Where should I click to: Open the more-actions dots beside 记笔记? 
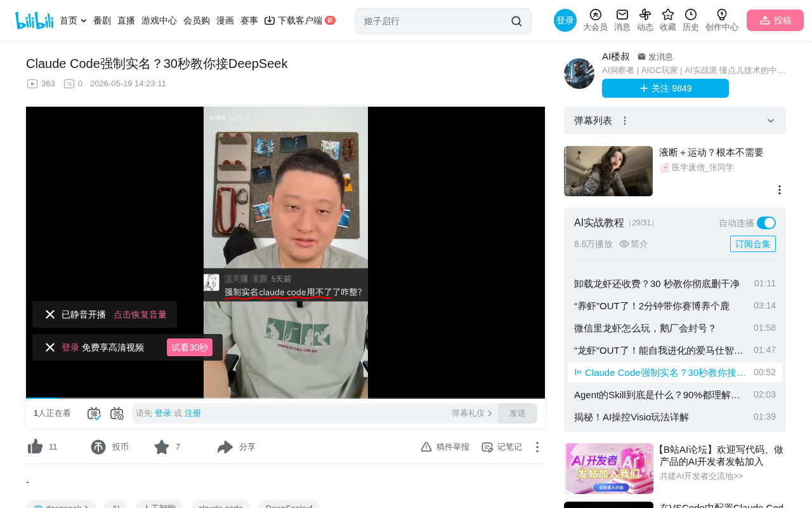tap(537, 447)
